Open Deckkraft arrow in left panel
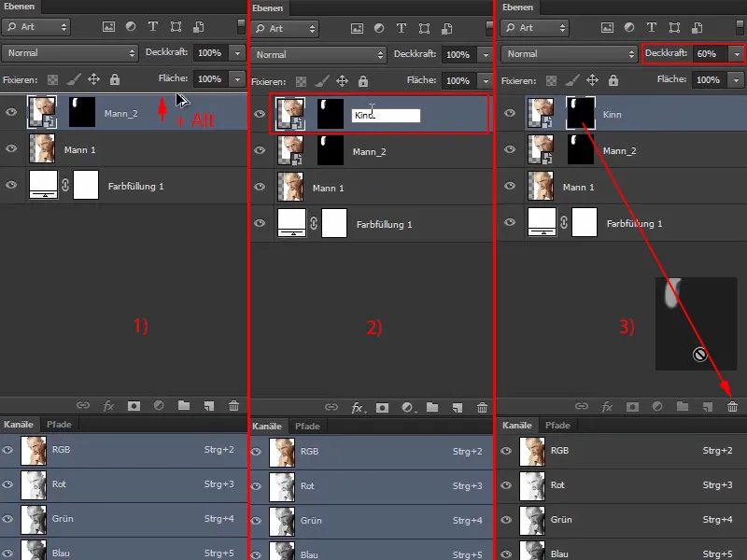Viewport: 747px width, 560px height. click(x=237, y=53)
